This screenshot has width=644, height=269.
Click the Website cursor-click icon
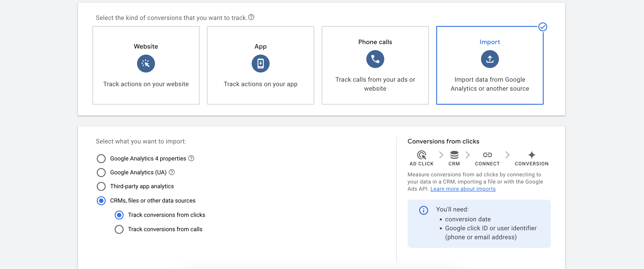pos(146,63)
